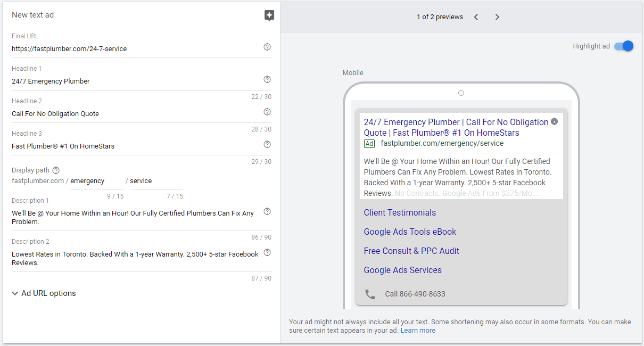Click the '1 of 2 previews' text
Screen dimensions: 644x346
440,17
